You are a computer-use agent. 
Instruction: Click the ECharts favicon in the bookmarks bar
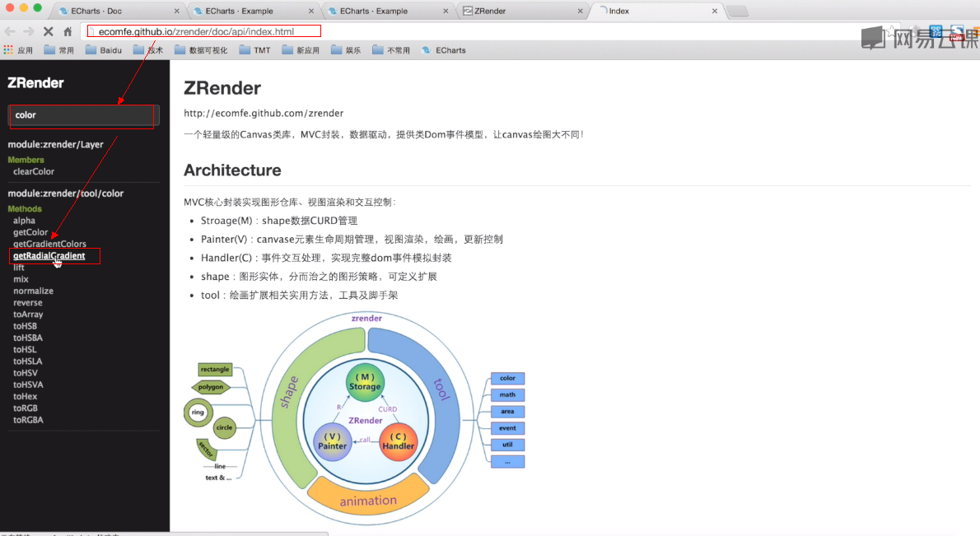(x=427, y=50)
